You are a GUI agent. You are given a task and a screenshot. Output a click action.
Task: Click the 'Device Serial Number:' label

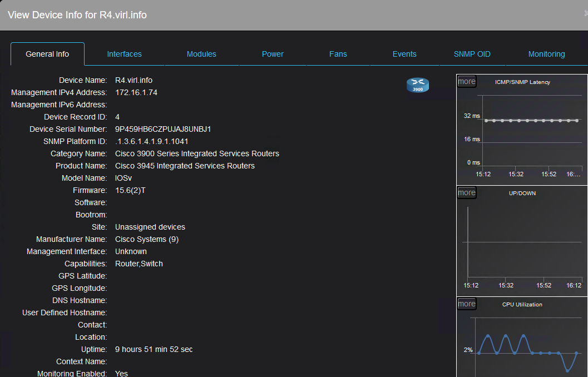pyautogui.click(x=68, y=130)
